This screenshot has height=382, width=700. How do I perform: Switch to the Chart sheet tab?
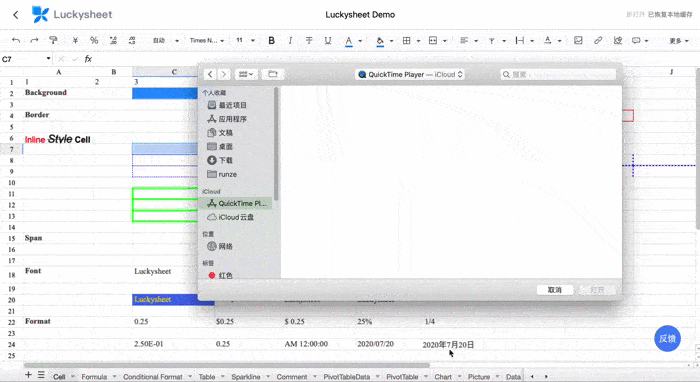(443, 377)
